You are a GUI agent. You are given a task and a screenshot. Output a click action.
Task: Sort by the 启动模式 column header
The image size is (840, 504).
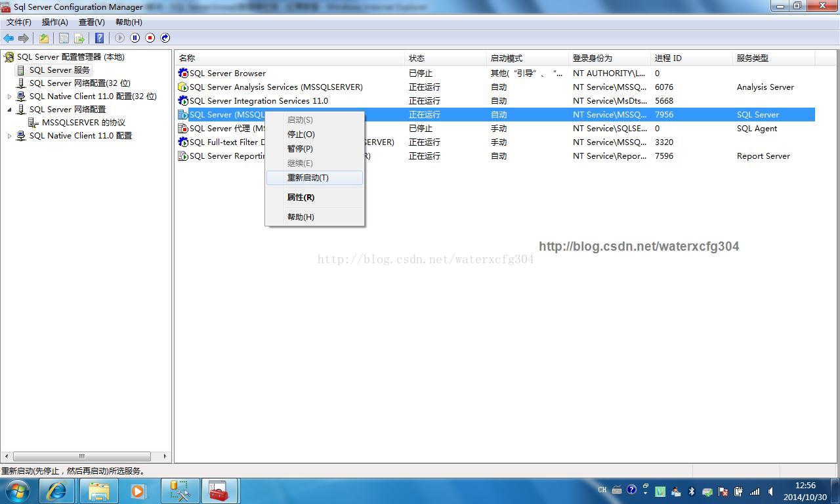pos(528,58)
